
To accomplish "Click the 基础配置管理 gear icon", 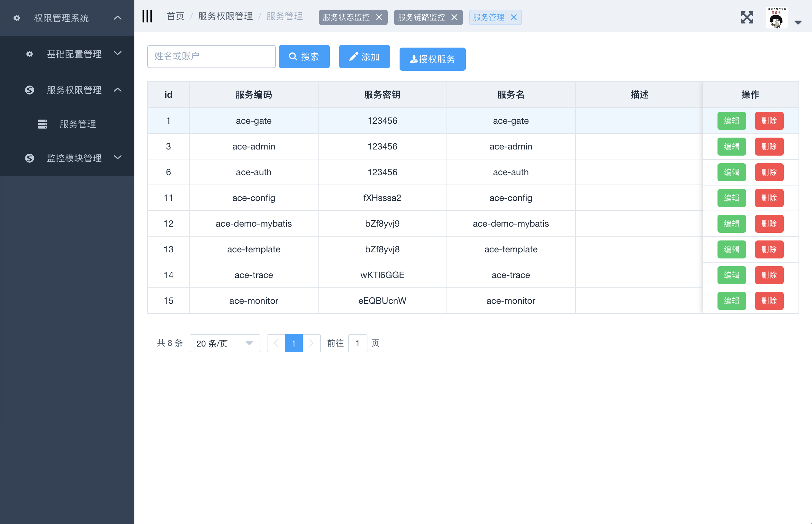I will click(30, 54).
